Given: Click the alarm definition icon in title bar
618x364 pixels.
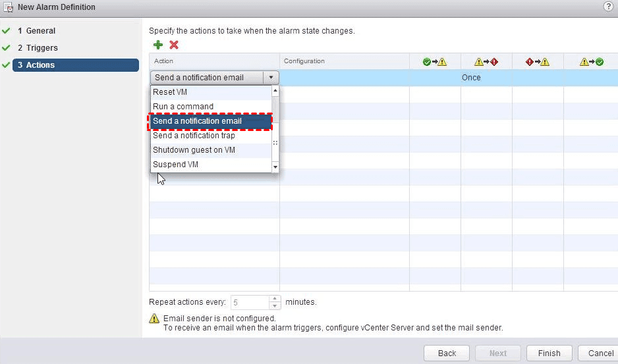Looking at the screenshot, I should click(x=8, y=7).
